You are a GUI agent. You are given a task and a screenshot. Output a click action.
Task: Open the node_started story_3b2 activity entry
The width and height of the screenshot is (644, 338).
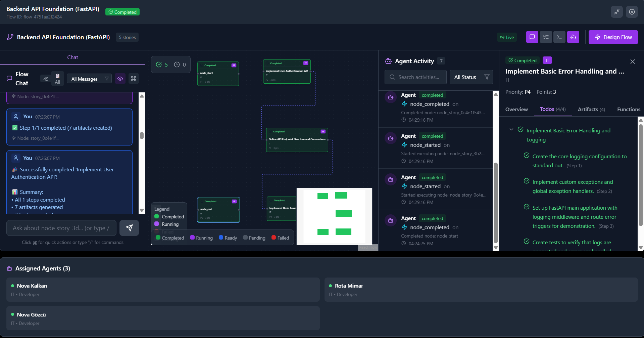(436, 148)
